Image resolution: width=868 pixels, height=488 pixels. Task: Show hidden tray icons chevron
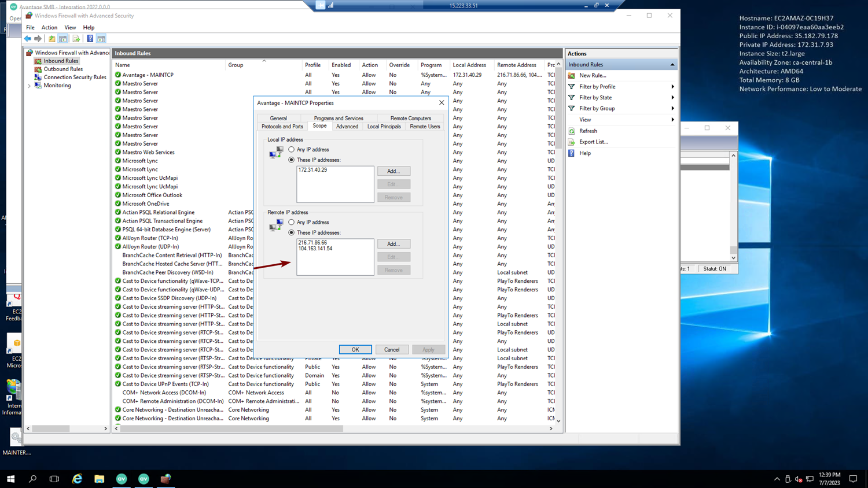point(777,479)
